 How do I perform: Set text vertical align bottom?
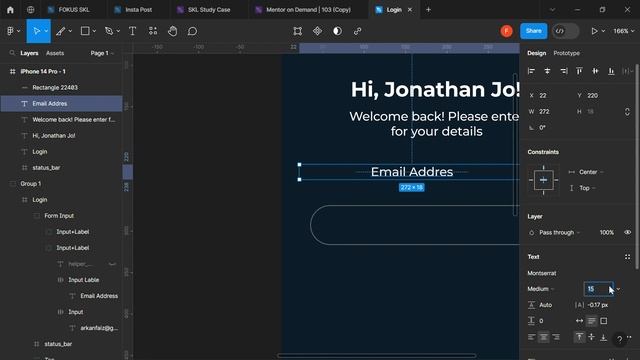pyautogui.click(x=603, y=337)
